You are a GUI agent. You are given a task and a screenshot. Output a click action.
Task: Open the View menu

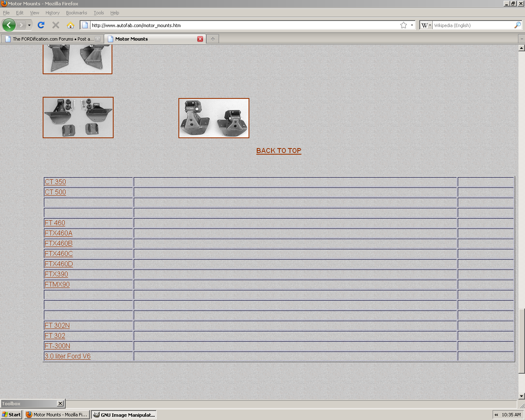point(34,13)
